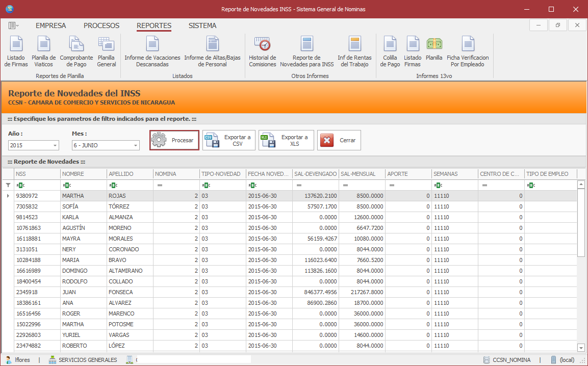This screenshot has height=366, width=588.
Task: Open Reporte de Novedades para INSS
Action: (307, 52)
